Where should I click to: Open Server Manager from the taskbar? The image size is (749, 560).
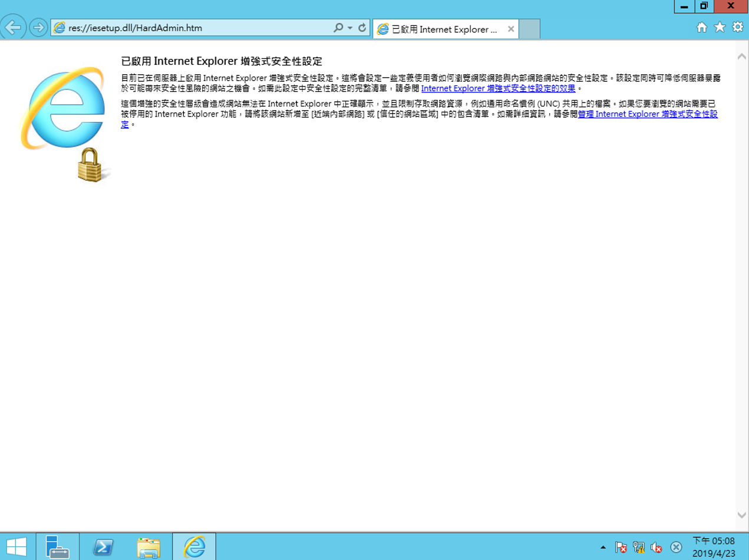57,547
